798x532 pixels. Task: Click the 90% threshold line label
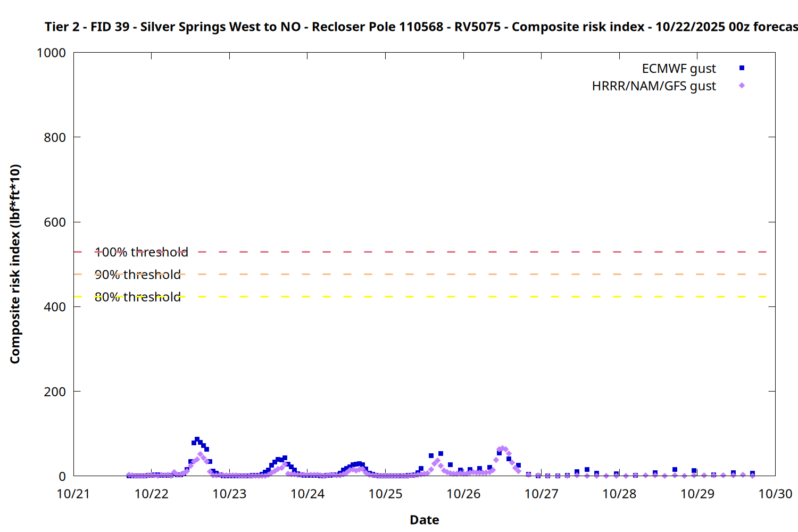[x=138, y=275]
